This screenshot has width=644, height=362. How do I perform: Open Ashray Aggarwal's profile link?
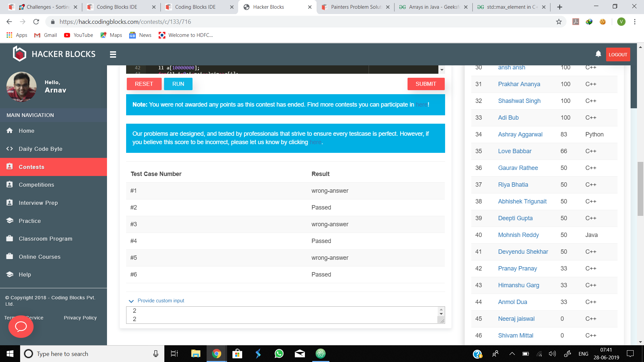tap(520, 134)
